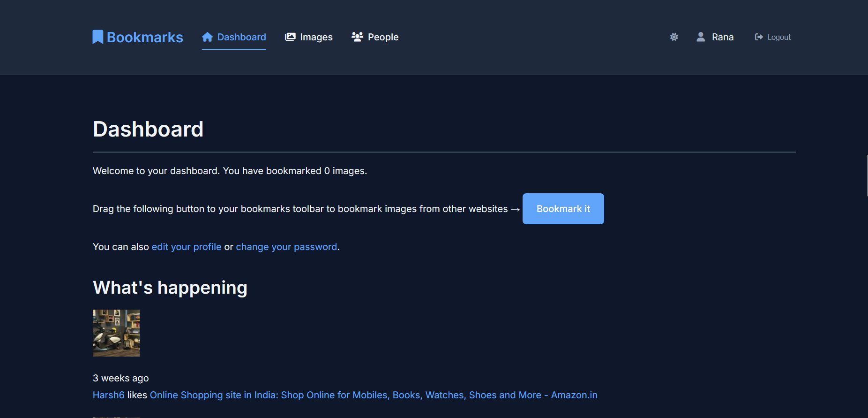868x418 pixels.
Task: Open the Rana profile link
Action: [x=723, y=37]
